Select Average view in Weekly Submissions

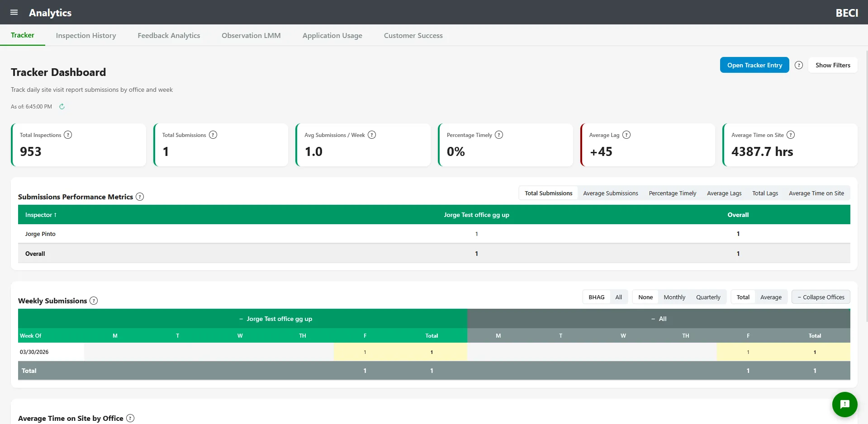tap(771, 297)
